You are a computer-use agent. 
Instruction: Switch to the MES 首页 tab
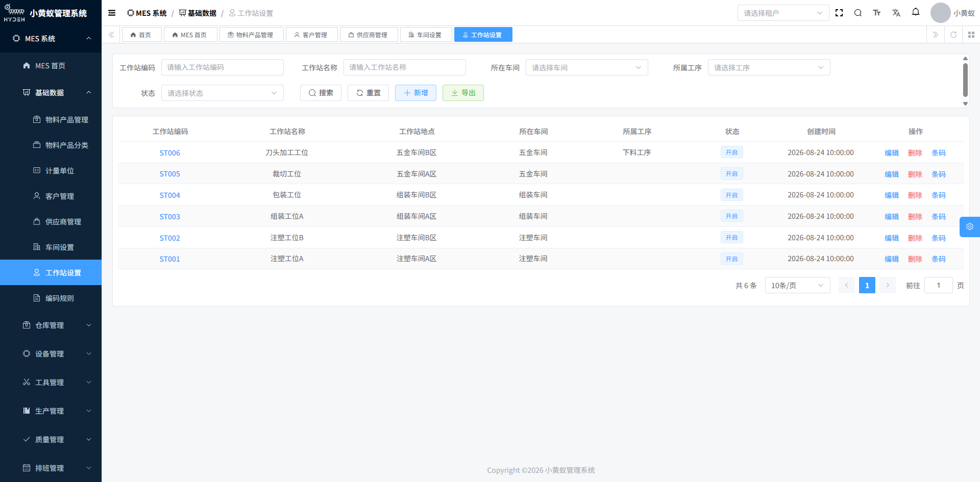[x=190, y=35]
